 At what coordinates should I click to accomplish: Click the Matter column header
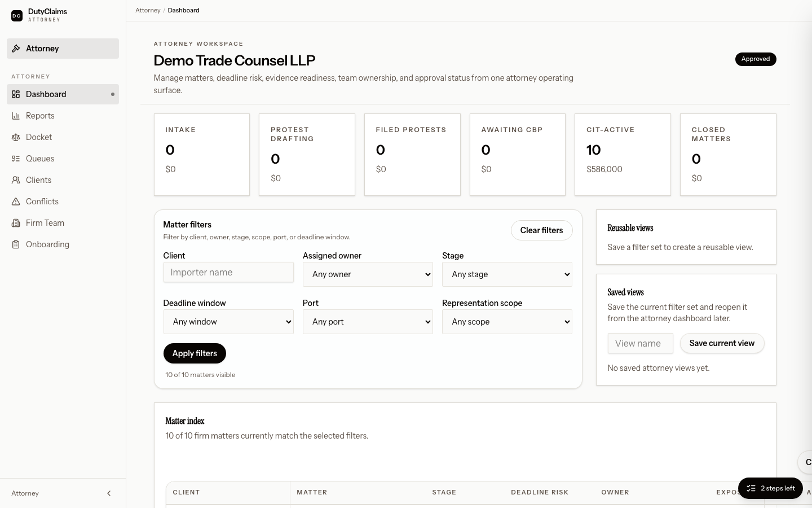pos(312,492)
